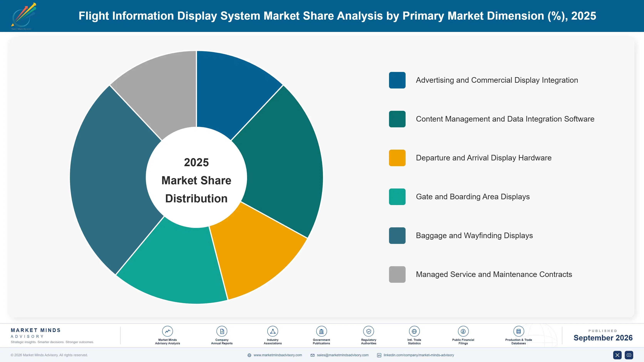Click the 'MARKET MINDS' footer brand name
Screen dimensions: 644x362
pos(36,330)
